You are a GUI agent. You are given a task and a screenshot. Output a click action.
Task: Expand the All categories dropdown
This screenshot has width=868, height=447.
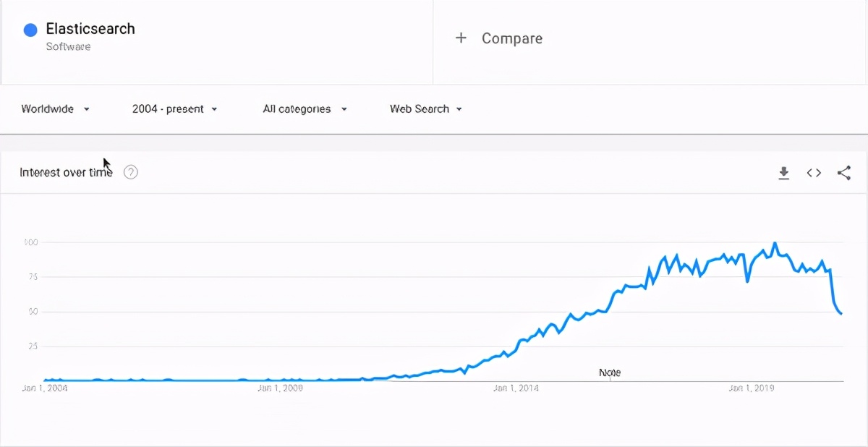[x=305, y=109]
